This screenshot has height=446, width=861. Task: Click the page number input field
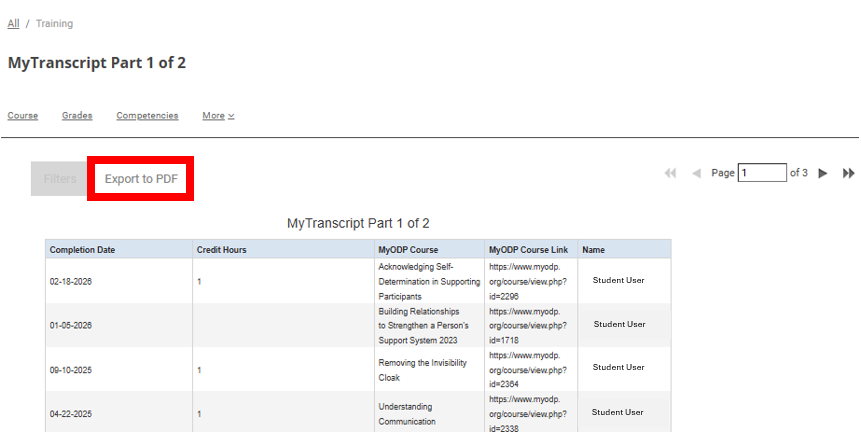(762, 173)
